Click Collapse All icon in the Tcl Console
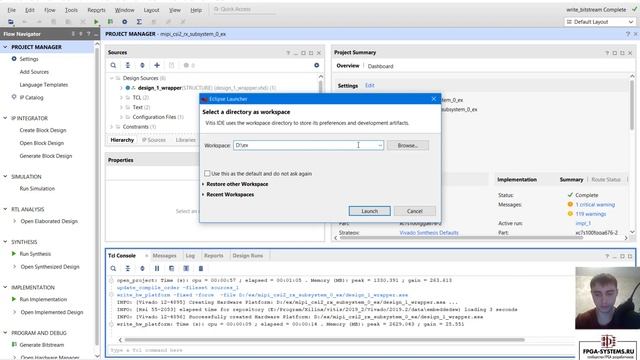Viewport: 640px width, 360px height. [x=128, y=269]
